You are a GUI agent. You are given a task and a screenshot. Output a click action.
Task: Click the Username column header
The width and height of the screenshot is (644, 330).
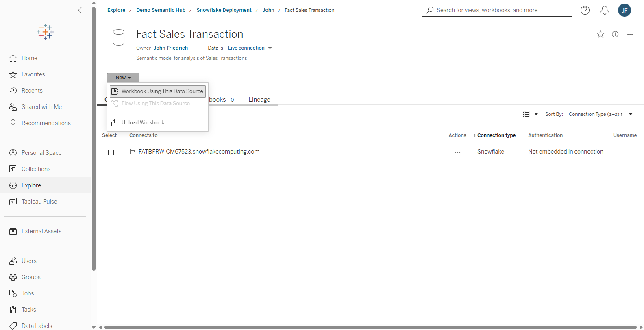(x=625, y=135)
